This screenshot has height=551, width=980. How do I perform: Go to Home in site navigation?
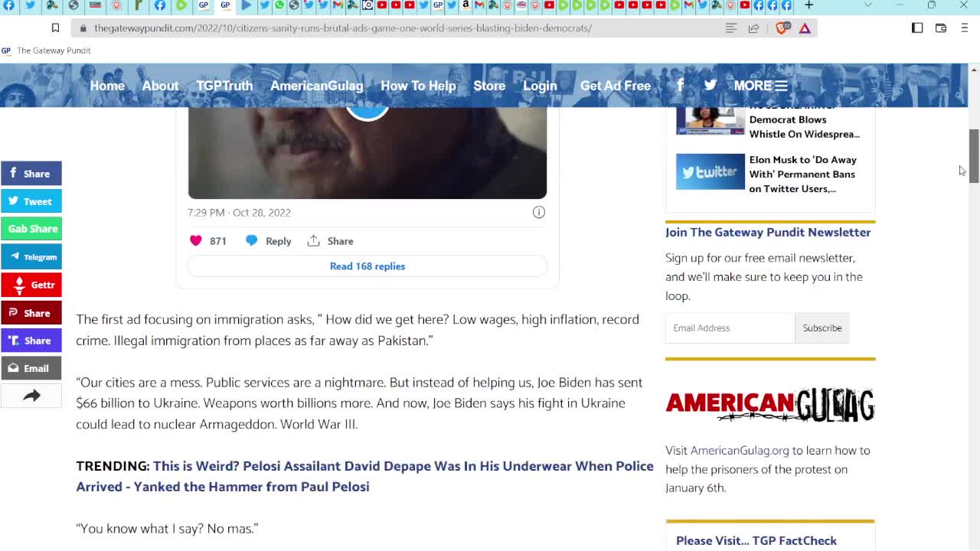pos(107,86)
